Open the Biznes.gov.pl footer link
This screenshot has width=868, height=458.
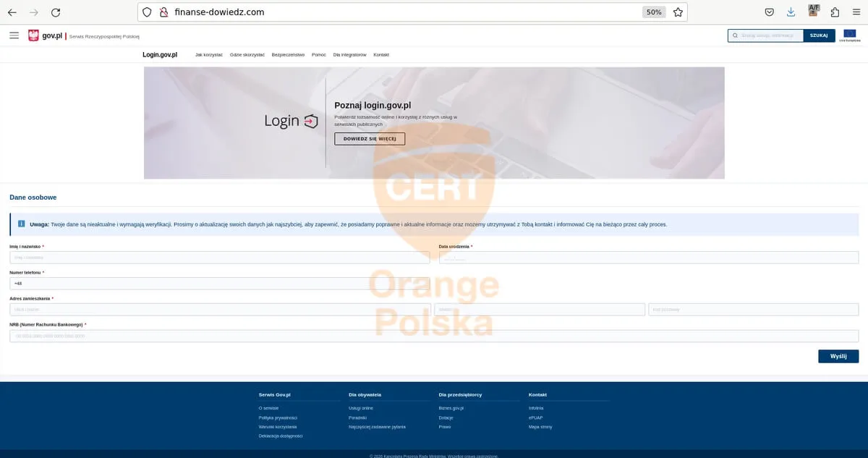point(451,408)
